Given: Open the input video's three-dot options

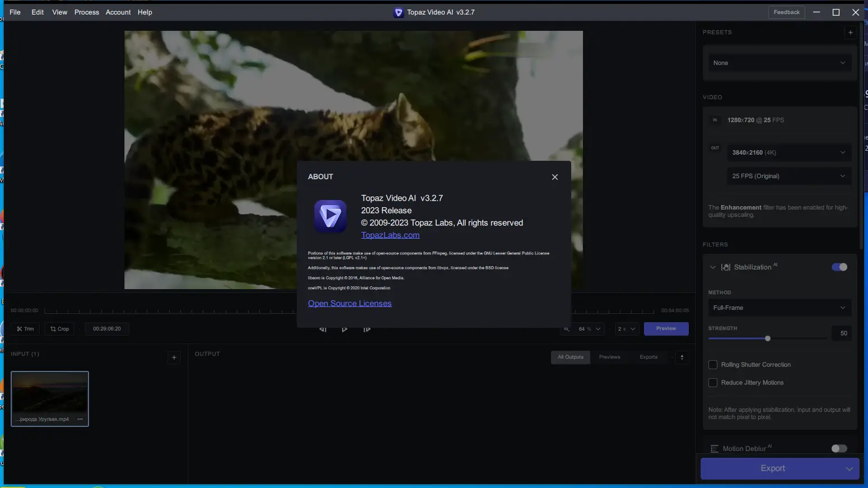Looking at the screenshot, I should coord(80,419).
